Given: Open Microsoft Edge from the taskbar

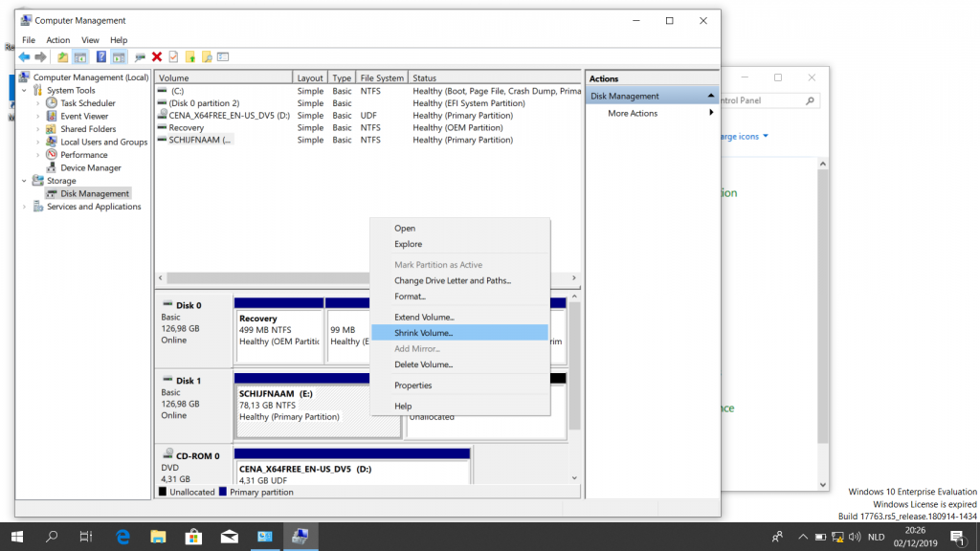Looking at the screenshot, I should [x=122, y=537].
